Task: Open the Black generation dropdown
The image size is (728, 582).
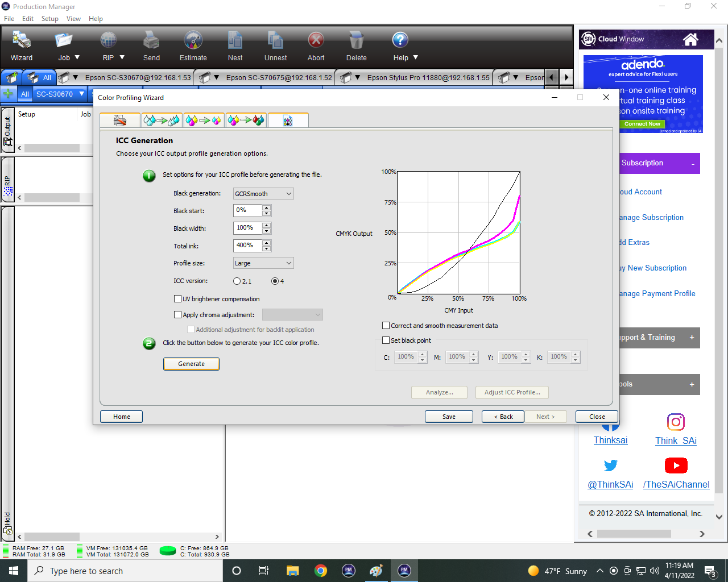Action: click(x=263, y=194)
